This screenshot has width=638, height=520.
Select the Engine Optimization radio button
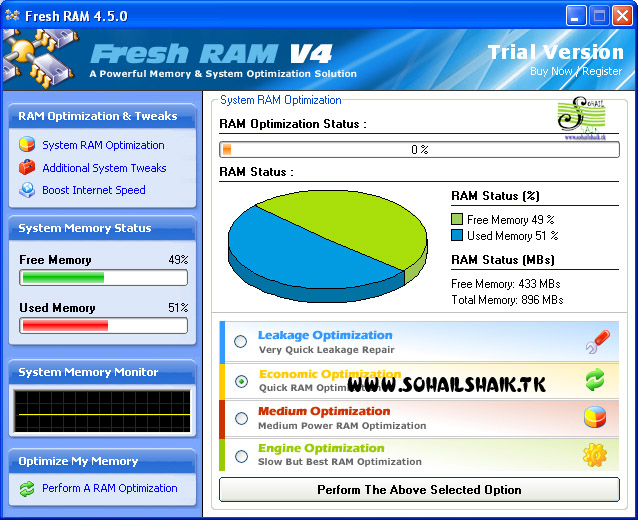[x=241, y=456]
